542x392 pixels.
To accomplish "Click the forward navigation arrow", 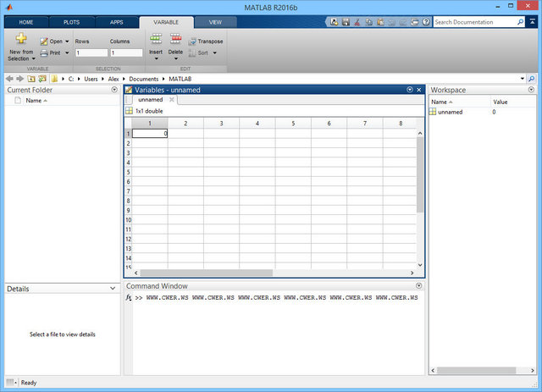I will click(19, 78).
